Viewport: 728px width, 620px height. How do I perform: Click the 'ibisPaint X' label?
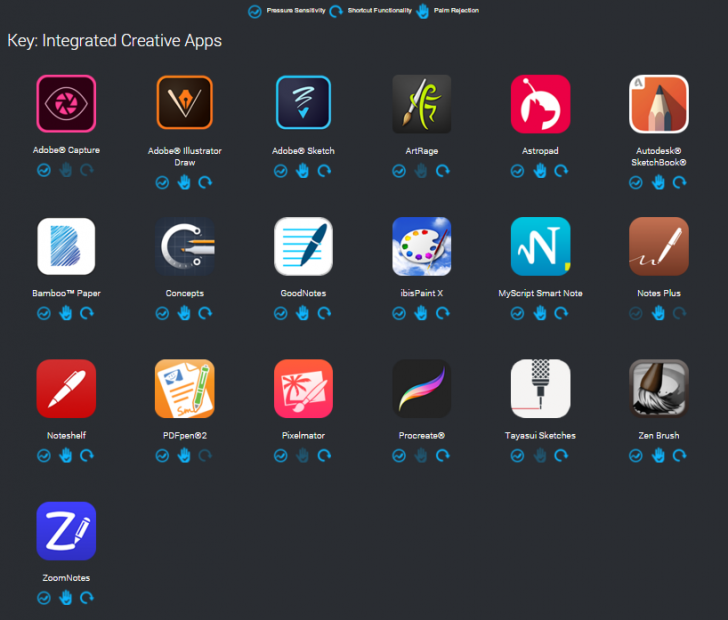tap(422, 293)
